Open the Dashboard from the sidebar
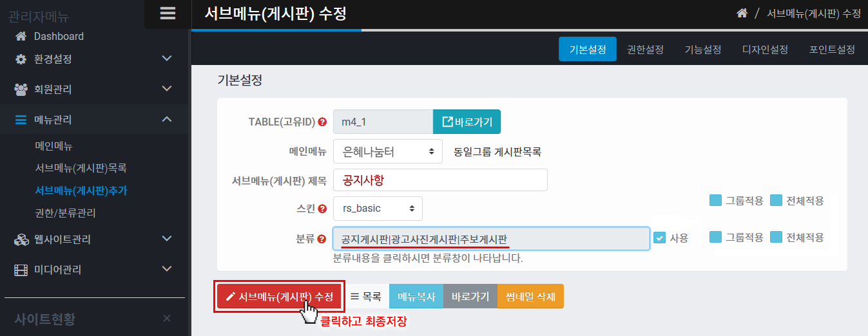Screen dimensions: 868x336 tap(59, 37)
